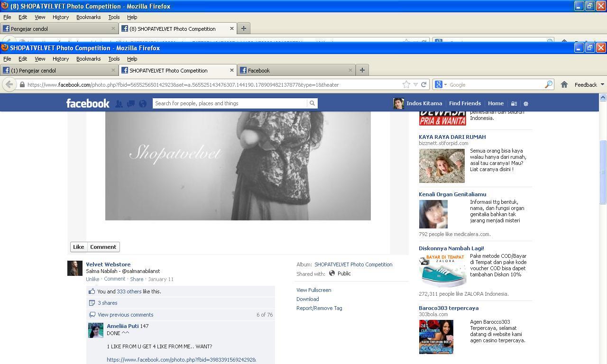Click the Like button under the photo
607x364 pixels.
pyautogui.click(x=79, y=247)
